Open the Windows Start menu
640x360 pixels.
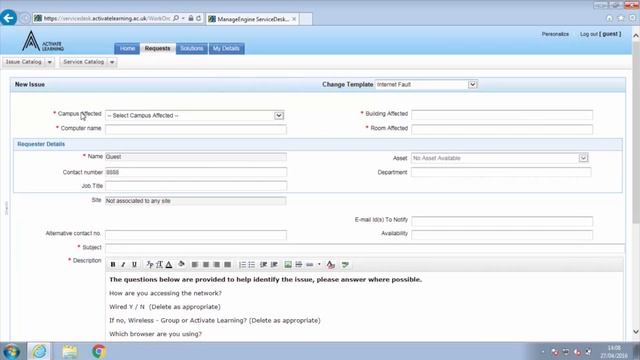tap(11, 351)
